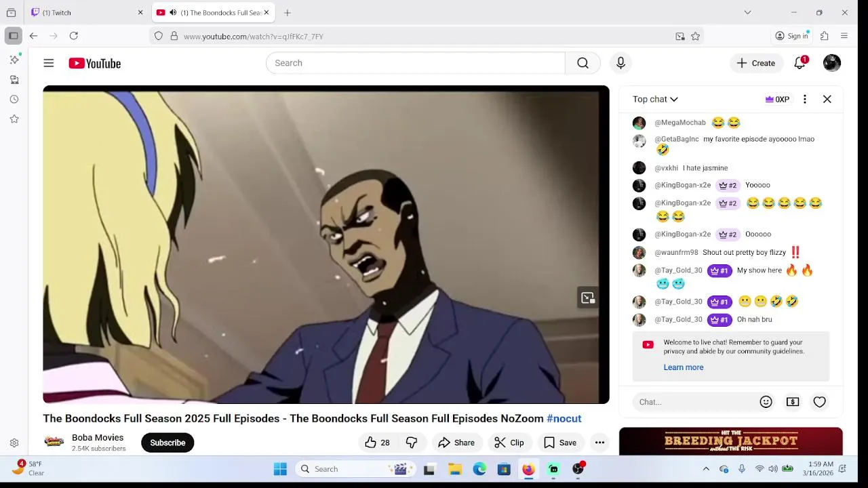Open the Breeding Jackpot ad banner
The width and height of the screenshot is (868, 488).
[x=731, y=441]
